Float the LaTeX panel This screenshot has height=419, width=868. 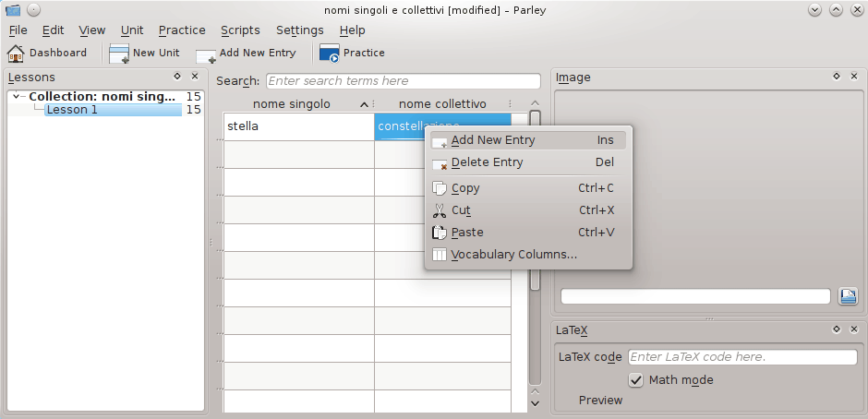point(837,329)
